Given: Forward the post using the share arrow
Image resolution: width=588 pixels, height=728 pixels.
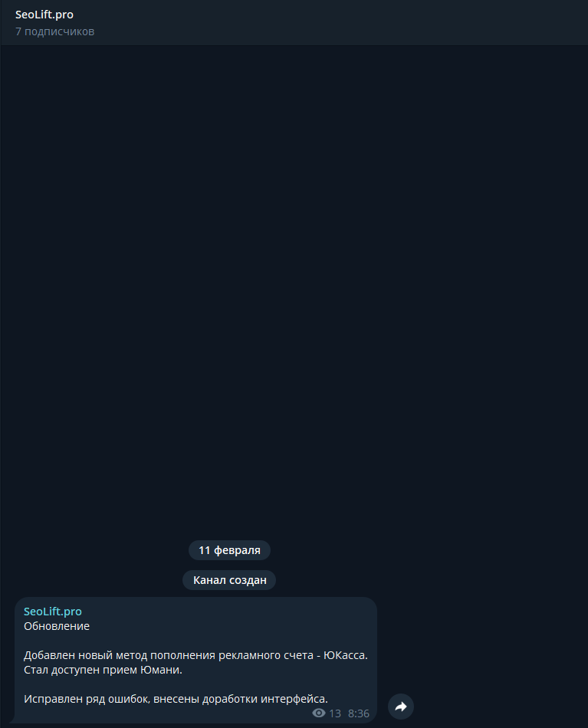Looking at the screenshot, I should [400, 707].
